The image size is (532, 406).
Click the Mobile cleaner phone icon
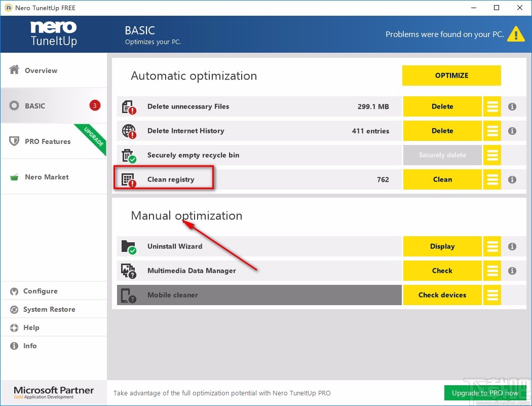pos(129,296)
